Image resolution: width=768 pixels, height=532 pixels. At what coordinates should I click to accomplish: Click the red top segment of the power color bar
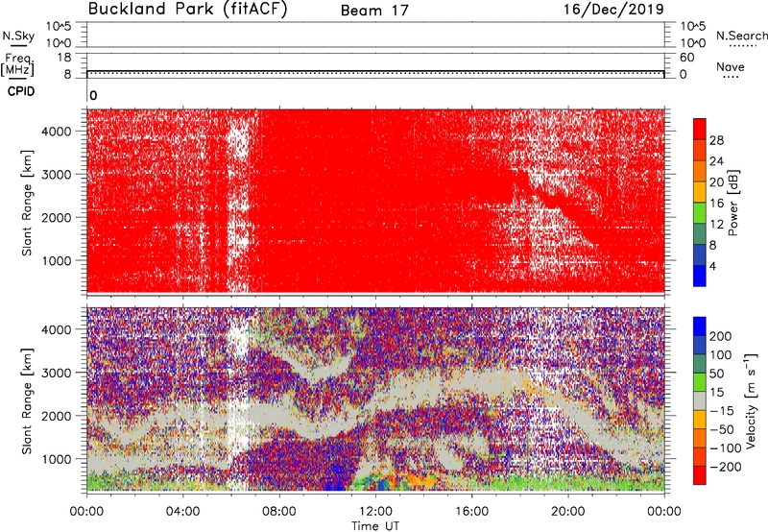[700, 130]
